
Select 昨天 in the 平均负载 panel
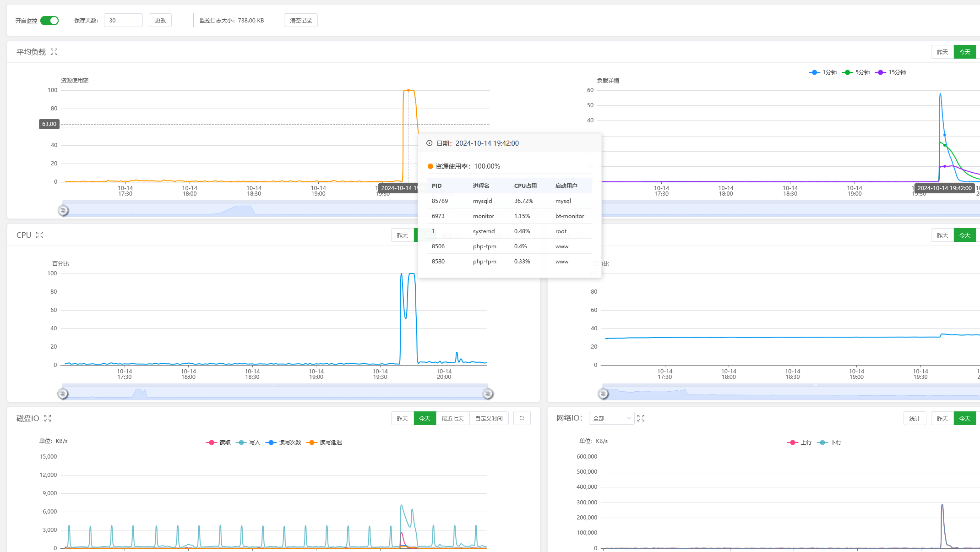[942, 52]
